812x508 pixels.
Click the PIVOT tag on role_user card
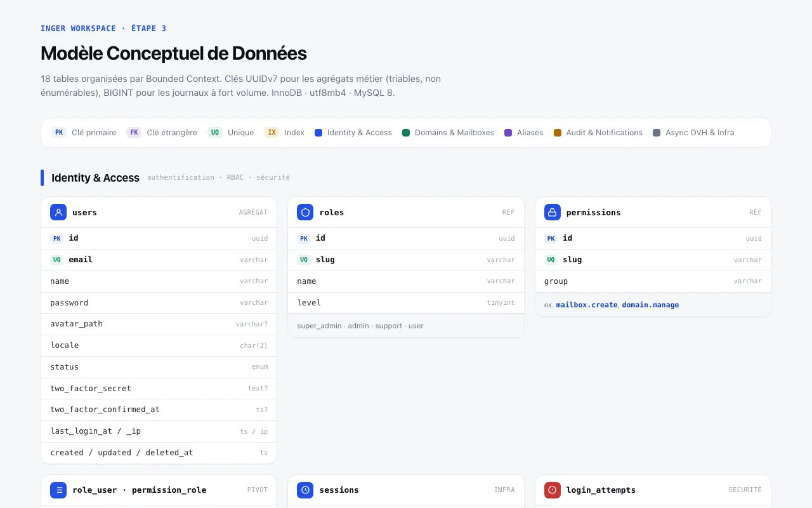tap(257, 490)
